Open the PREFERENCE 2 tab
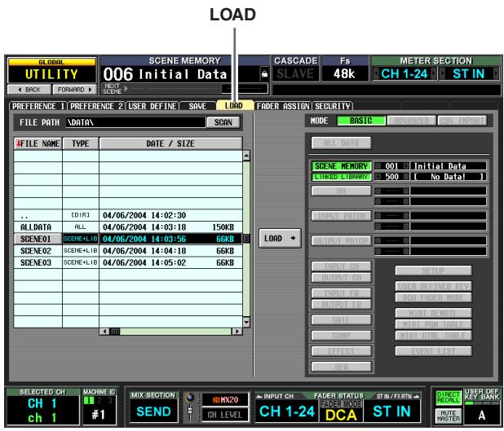Image resolution: width=504 pixels, height=431 pixels. coord(96,106)
